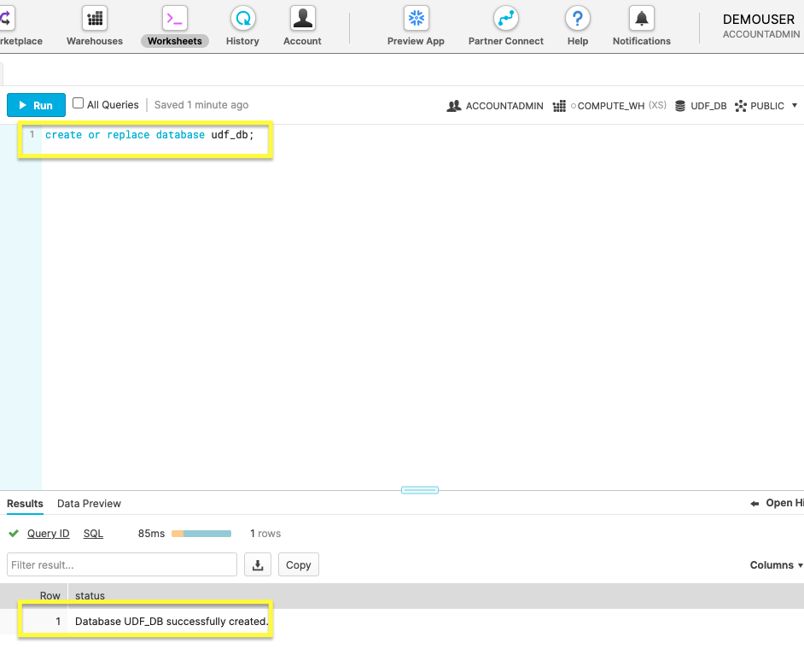The width and height of the screenshot is (804, 672).
Task: Open the Account page icon
Action: (x=302, y=19)
